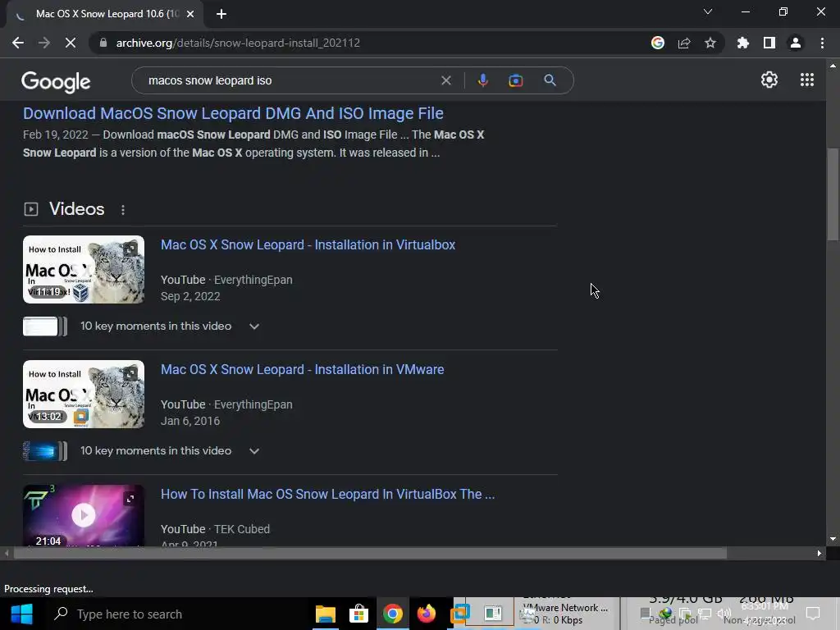Viewport: 840px width, 630px height.
Task: Search by voice microphone
Action: pyautogui.click(x=482, y=80)
